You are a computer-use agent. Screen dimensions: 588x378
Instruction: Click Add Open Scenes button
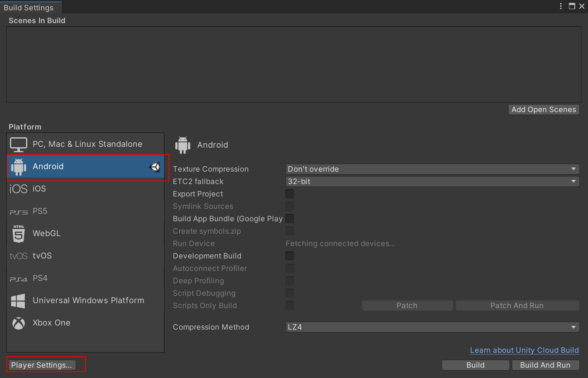(544, 110)
